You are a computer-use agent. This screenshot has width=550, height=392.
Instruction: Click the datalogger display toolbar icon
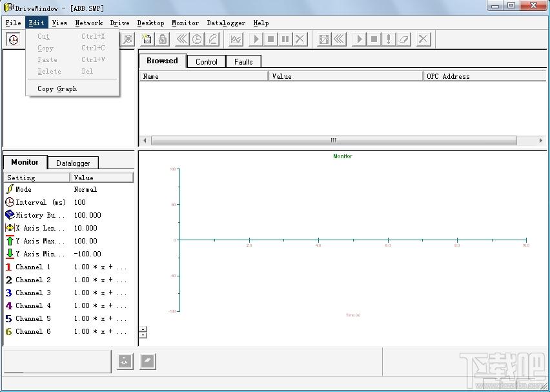click(324, 39)
